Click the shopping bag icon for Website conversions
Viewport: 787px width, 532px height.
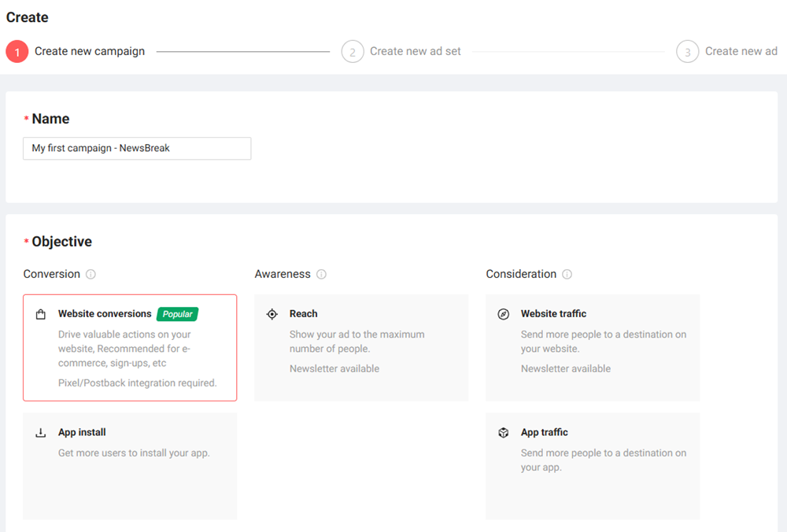(x=41, y=315)
